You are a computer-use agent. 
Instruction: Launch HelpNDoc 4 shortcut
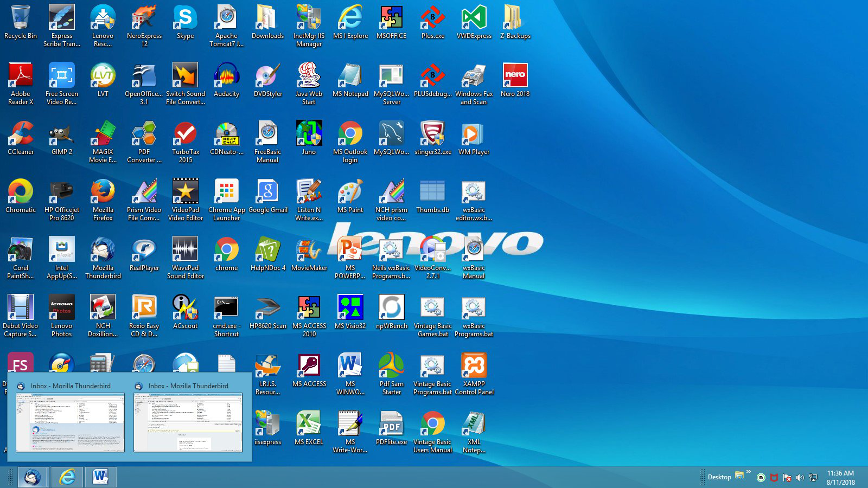[268, 255]
